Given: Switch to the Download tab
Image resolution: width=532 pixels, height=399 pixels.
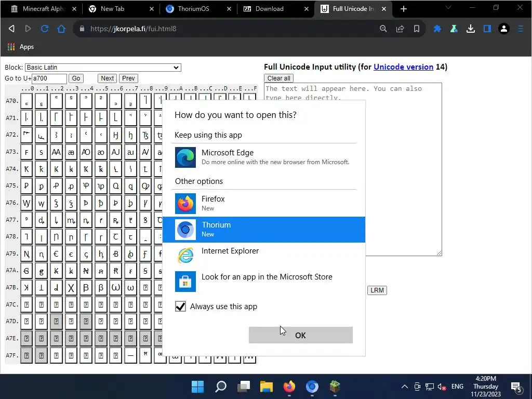Looking at the screenshot, I should 275,9.
